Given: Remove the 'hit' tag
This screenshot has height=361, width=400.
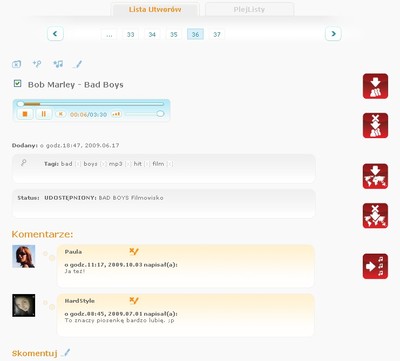Looking at the screenshot, I should [x=147, y=164].
